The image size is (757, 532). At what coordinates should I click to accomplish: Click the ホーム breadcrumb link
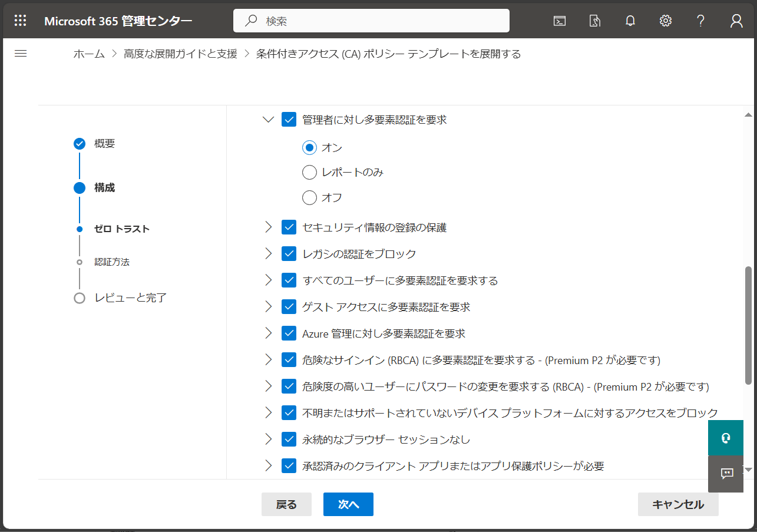88,54
